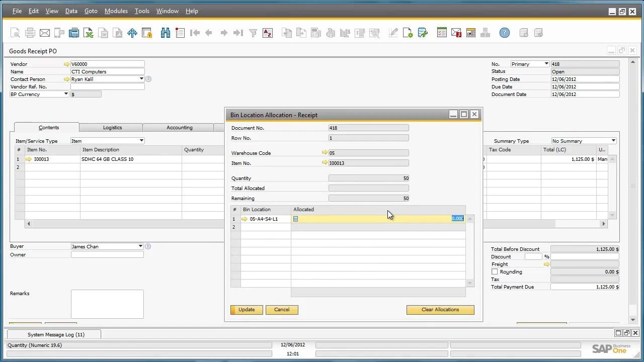Screen dimensions: 644x362
Task: Click the Find binoculars icon
Action: coord(166,33)
